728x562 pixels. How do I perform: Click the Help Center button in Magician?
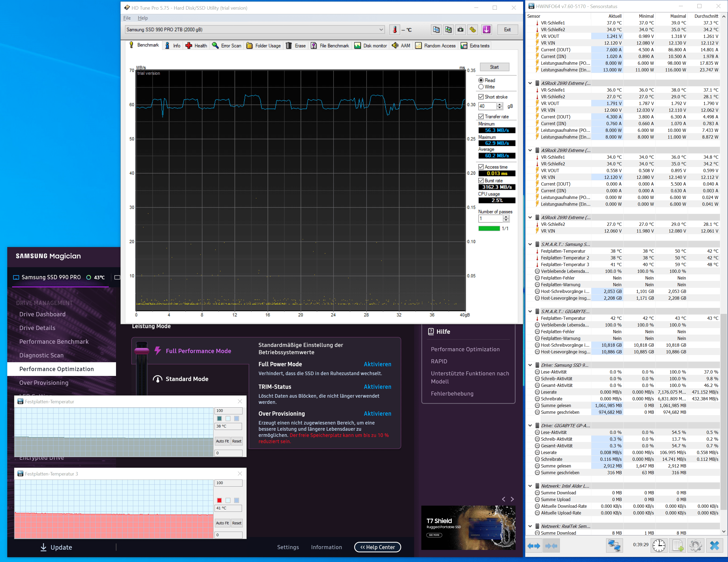pos(377,547)
